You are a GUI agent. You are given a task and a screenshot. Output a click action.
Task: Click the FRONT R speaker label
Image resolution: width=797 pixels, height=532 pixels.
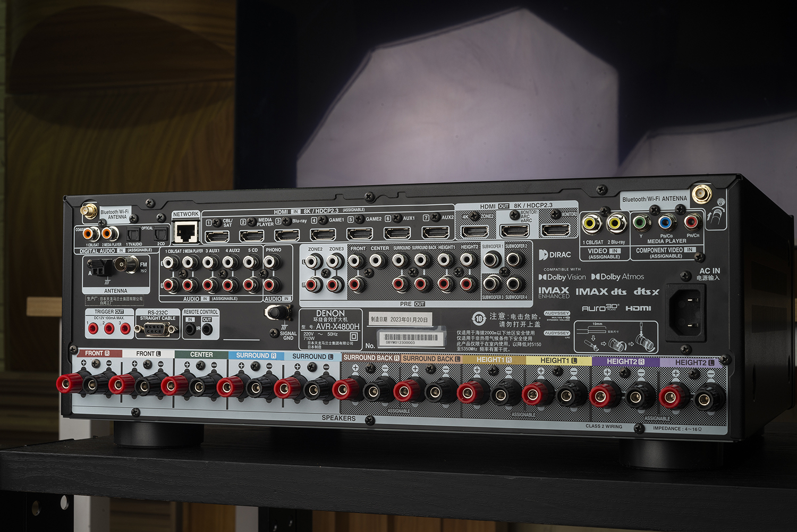pos(97,353)
